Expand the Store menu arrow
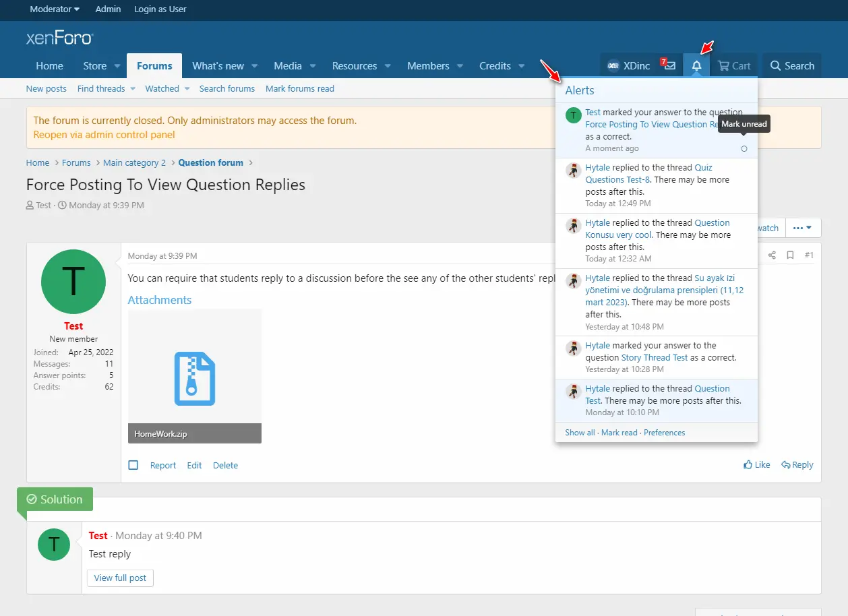 tap(117, 66)
